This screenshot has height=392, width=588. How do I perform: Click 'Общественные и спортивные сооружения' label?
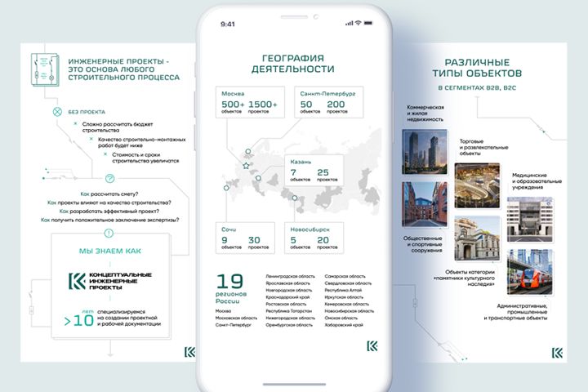pyautogui.click(x=423, y=244)
